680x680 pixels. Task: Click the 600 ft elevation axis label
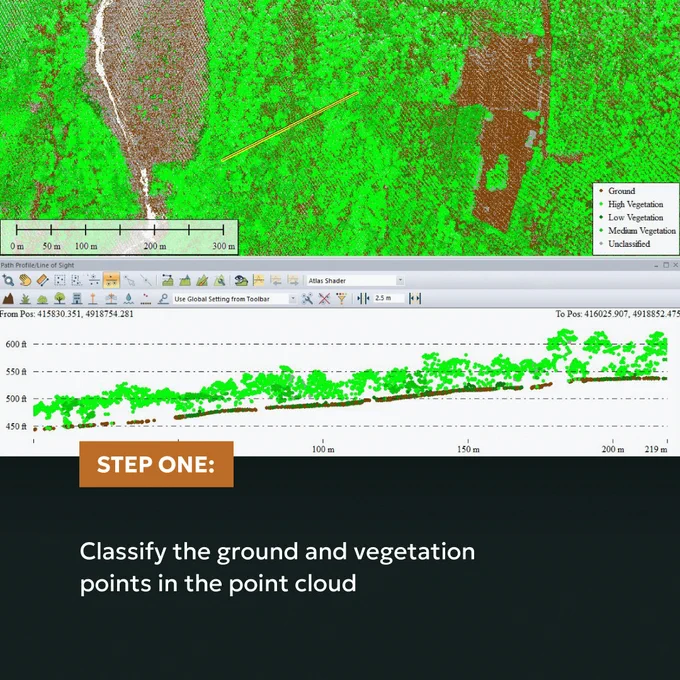pos(16,344)
